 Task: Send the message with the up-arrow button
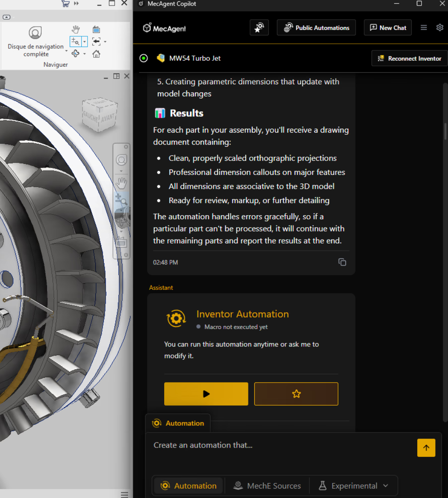point(426,448)
